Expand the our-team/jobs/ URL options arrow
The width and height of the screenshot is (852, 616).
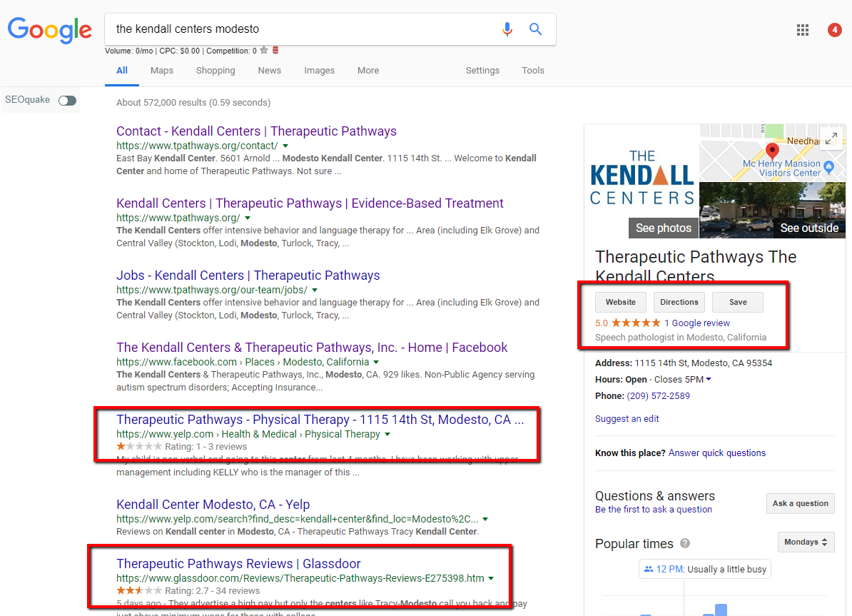click(315, 291)
